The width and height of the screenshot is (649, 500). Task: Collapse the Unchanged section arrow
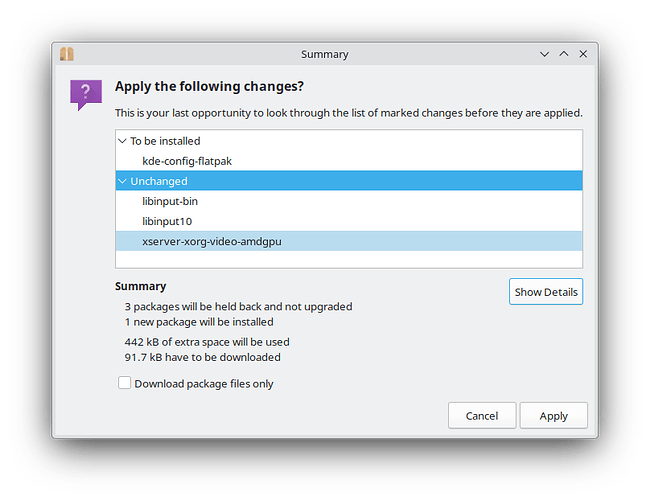tap(122, 181)
